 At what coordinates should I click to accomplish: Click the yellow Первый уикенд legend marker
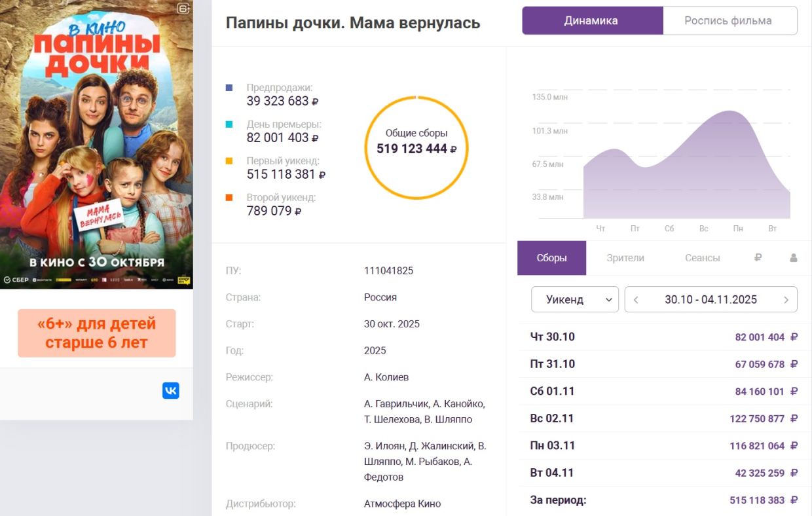click(229, 161)
